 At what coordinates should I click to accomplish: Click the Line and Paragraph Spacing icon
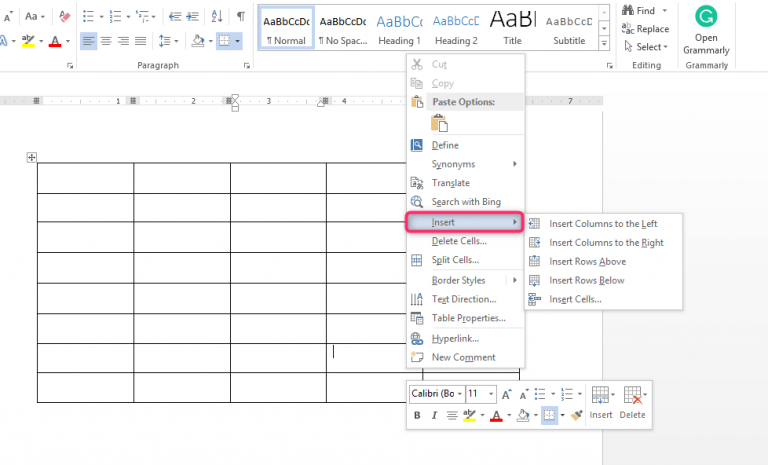tap(165, 41)
